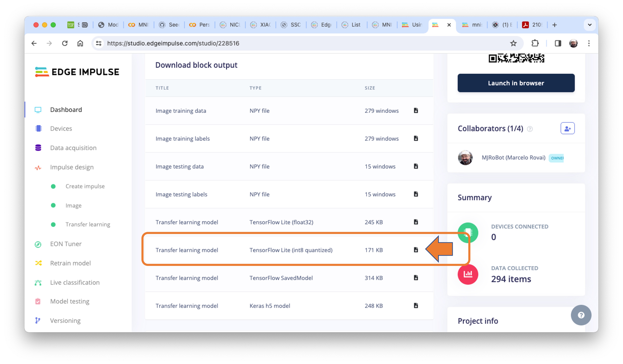Click the collaborator avatar photo
The width and height of the screenshot is (623, 364).
465,157
